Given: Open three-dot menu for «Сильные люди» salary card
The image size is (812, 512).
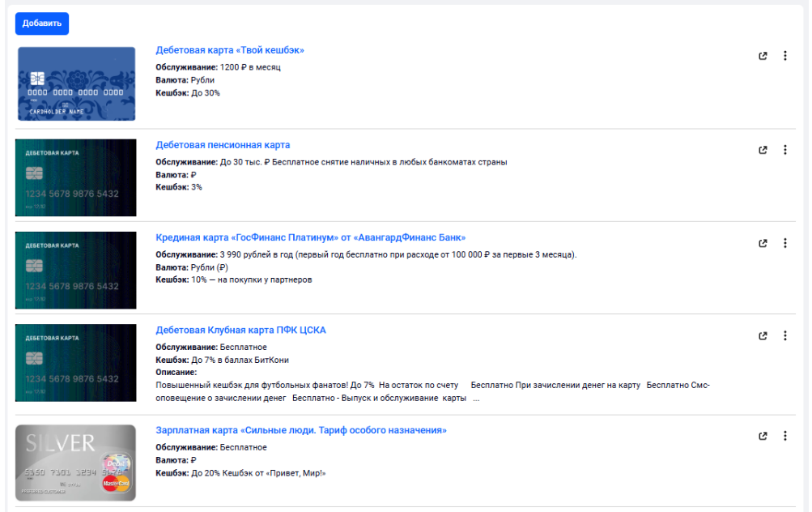Looking at the screenshot, I should coord(785,436).
